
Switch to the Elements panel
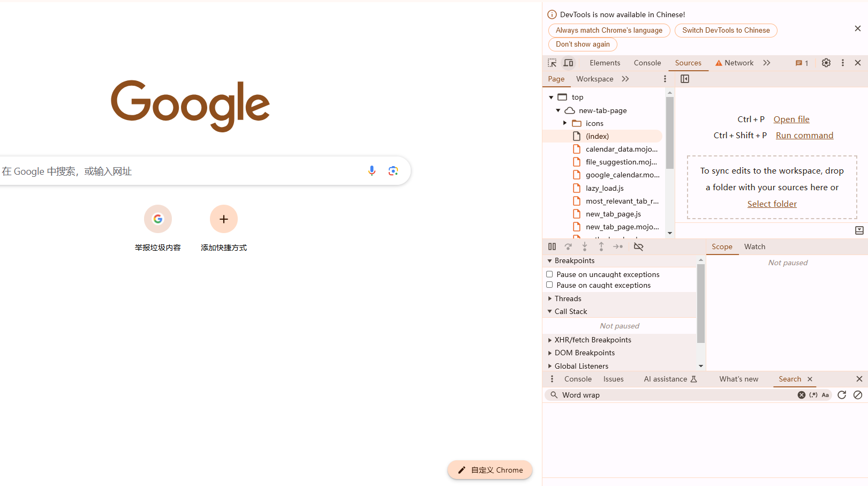(605, 63)
